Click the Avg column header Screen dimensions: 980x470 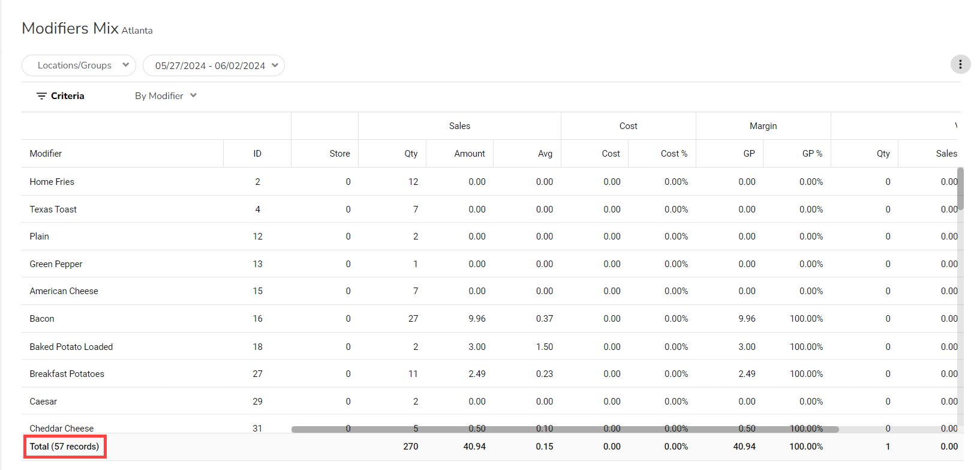coord(545,154)
